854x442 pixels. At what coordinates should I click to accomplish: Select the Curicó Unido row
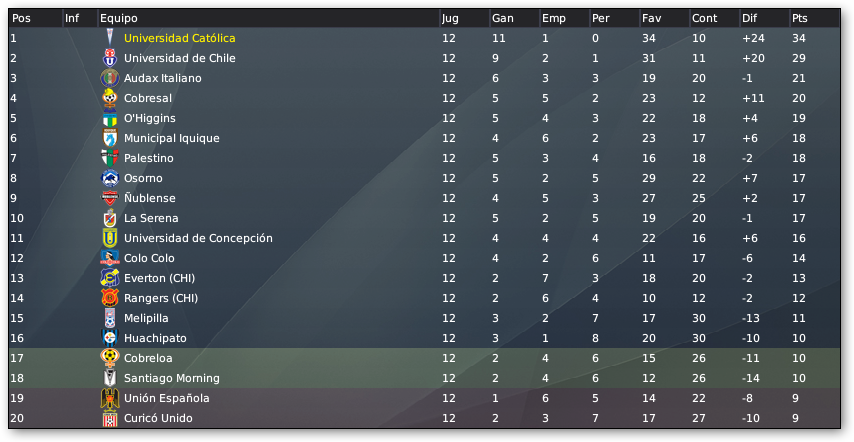(424, 418)
